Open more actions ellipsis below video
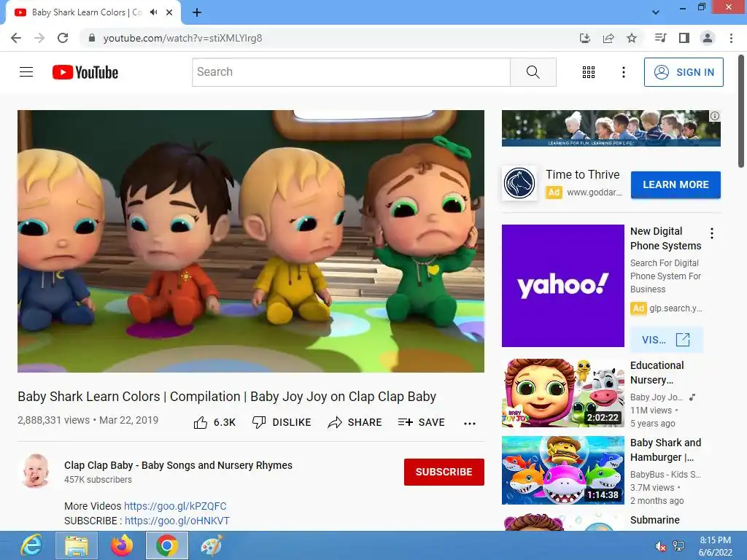Image resolution: width=747 pixels, height=560 pixels. coord(470,424)
